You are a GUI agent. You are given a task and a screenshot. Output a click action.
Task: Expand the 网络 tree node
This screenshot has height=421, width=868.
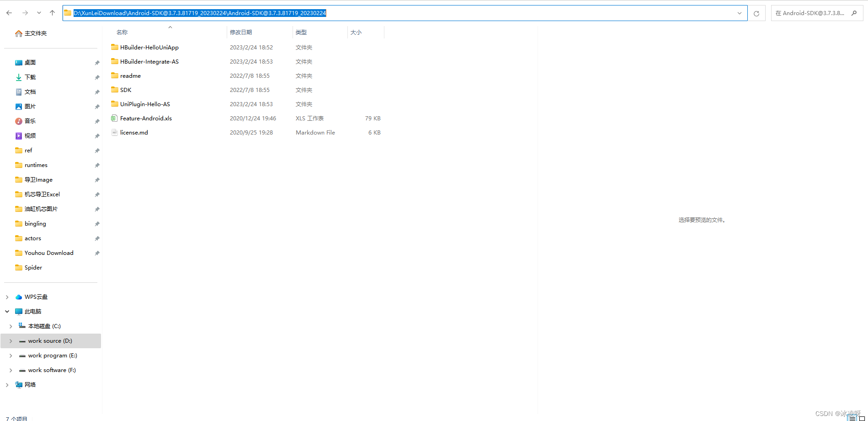coord(7,385)
